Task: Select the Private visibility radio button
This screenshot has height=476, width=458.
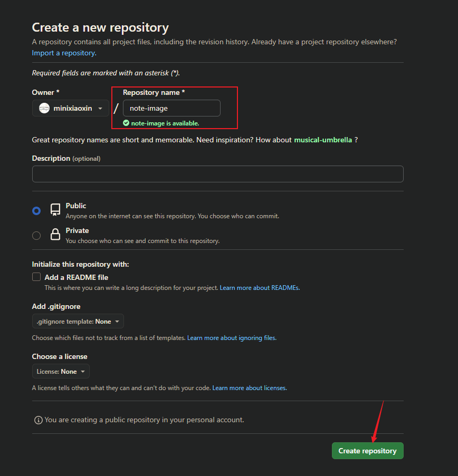Action: click(36, 236)
